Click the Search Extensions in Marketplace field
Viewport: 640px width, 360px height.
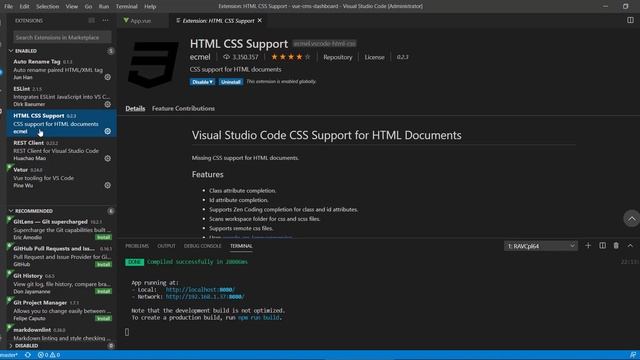[62, 37]
